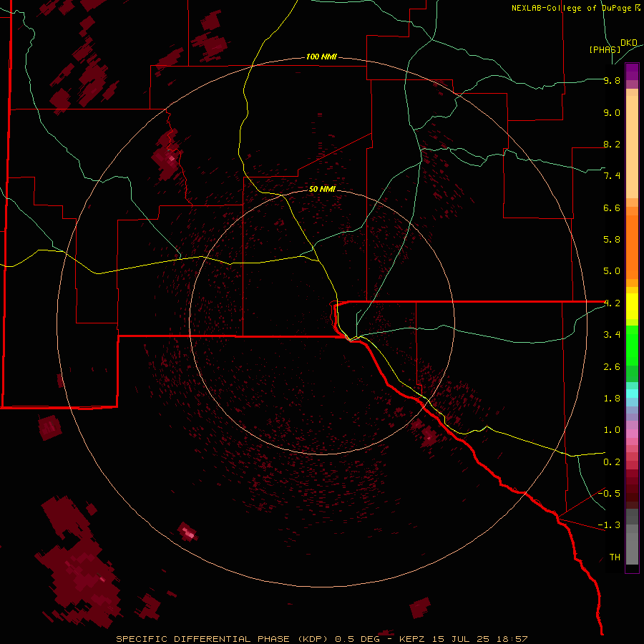Click the purple top band of the colorbar
This screenshot has width=644, height=644.
[632, 72]
